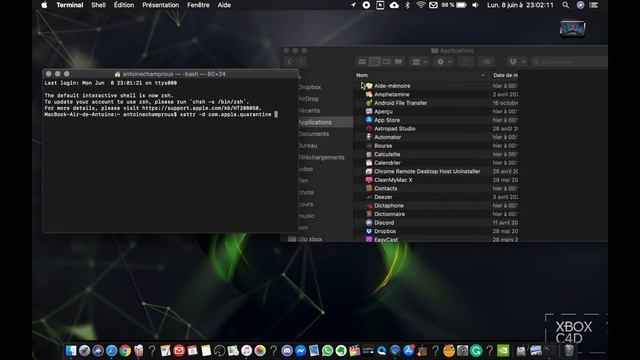Screen dimensions: 640x360
Task: Select Astropad Studio row
Action: [x=436, y=129]
